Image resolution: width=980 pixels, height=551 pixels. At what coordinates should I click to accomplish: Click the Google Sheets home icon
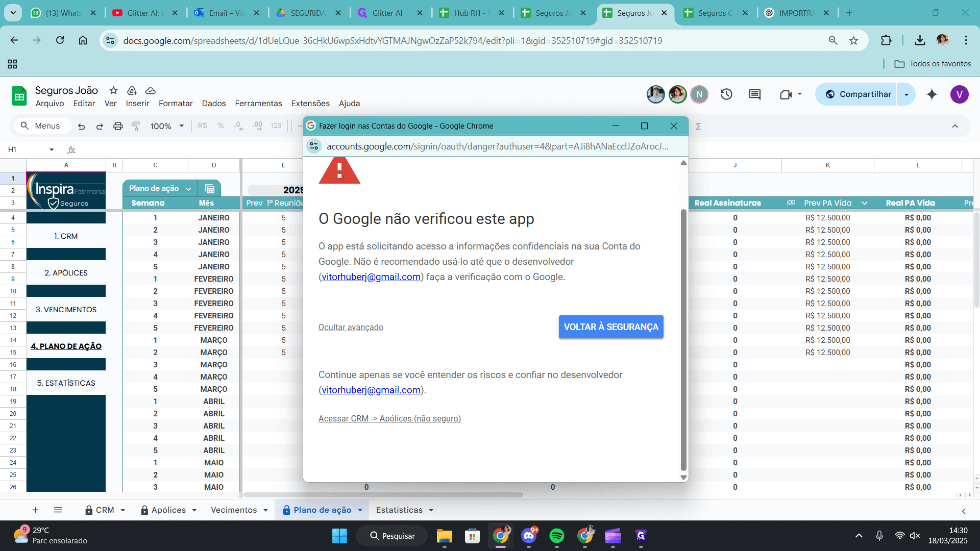pos(19,96)
